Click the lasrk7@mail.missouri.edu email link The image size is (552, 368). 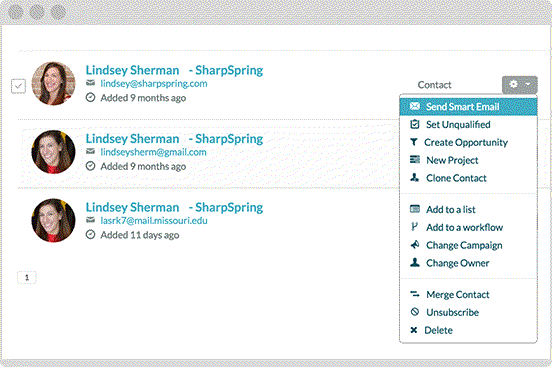click(x=154, y=220)
